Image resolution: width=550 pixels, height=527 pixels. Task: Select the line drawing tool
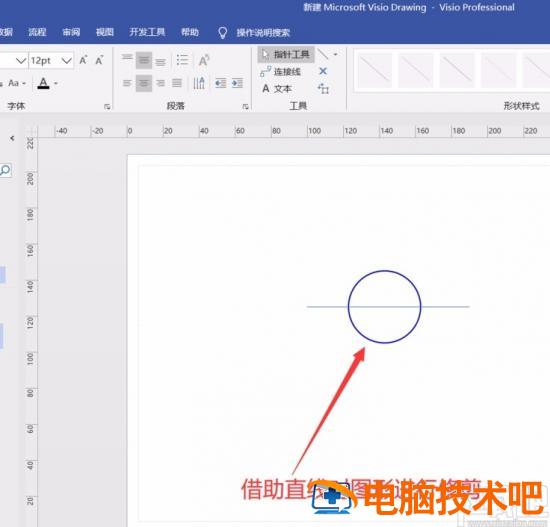[323, 54]
